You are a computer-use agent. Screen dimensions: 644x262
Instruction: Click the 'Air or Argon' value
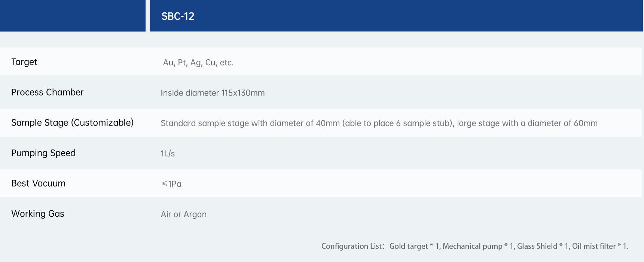pyautogui.click(x=184, y=214)
